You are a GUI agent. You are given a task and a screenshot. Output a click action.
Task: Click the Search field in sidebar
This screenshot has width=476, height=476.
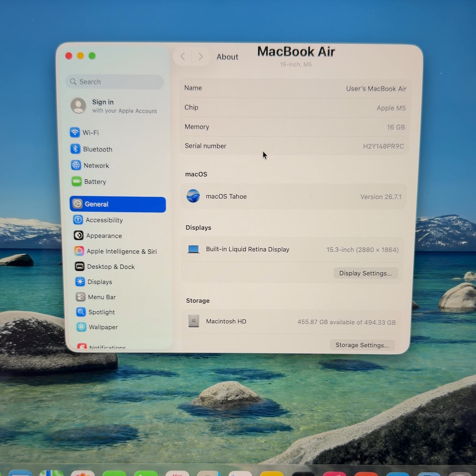(115, 82)
